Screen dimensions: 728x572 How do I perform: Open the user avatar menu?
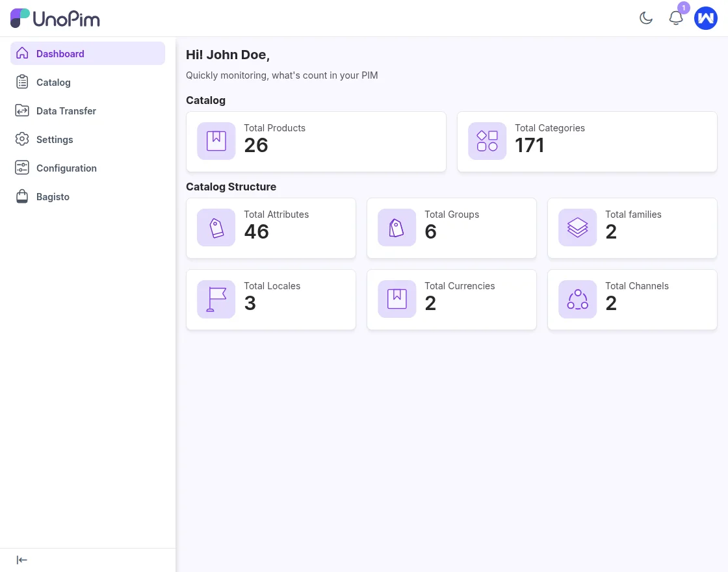pos(706,18)
